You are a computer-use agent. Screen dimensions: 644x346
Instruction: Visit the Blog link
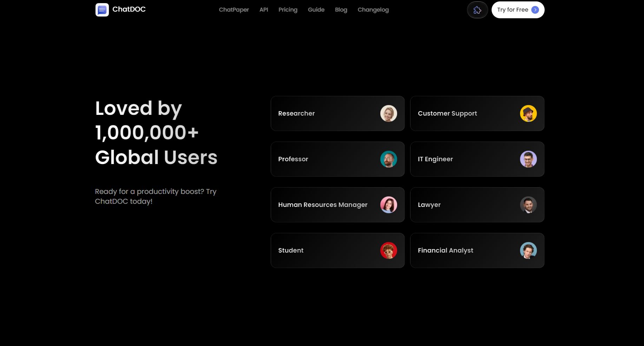pos(341,10)
